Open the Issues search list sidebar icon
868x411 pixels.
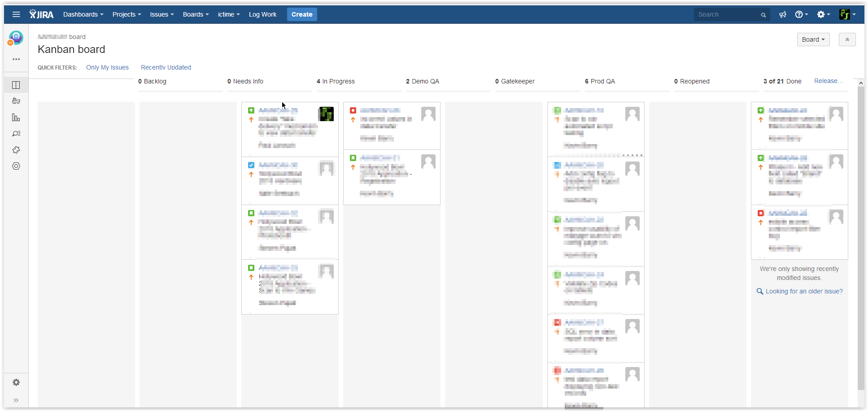pyautogui.click(x=16, y=134)
